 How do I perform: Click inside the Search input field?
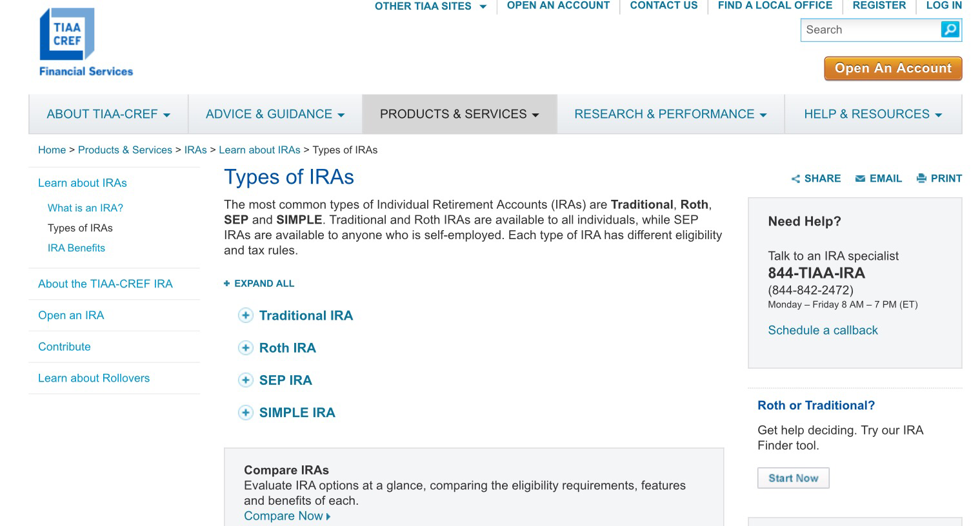[x=870, y=30]
